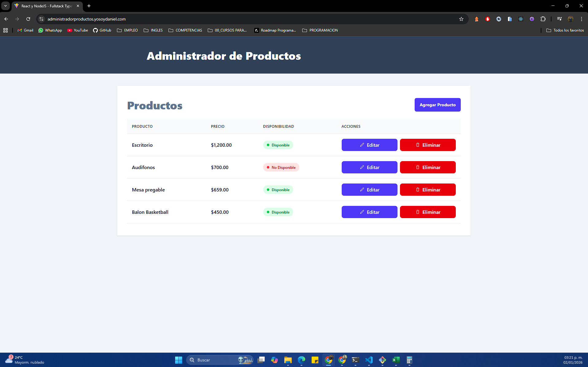Expand the Todos los favoritos folder
Image resolution: width=588 pixels, height=367 pixels.
(565, 30)
